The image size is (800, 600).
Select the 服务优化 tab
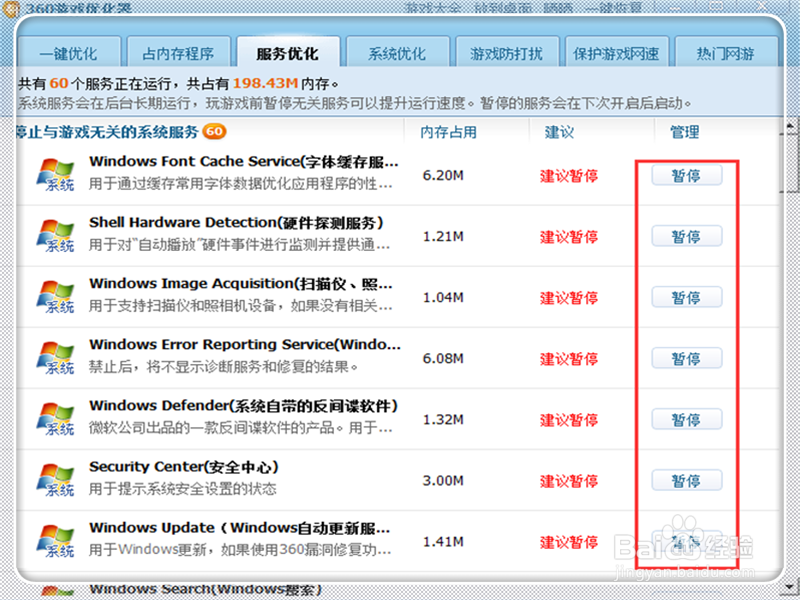coord(288,52)
